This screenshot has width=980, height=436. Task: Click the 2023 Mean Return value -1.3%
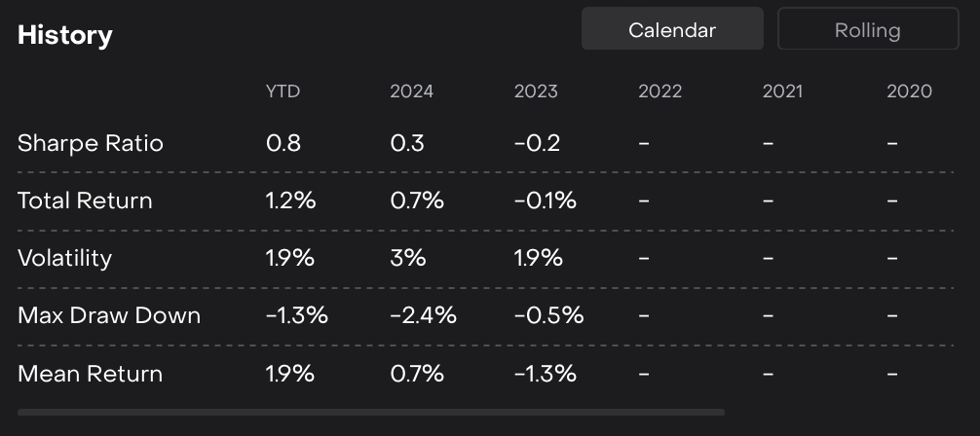tap(545, 374)
